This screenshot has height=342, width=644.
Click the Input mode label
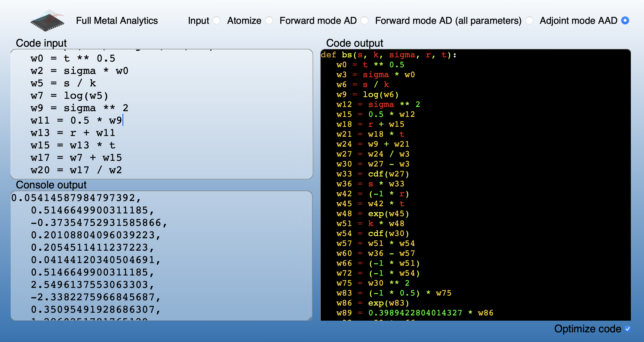tap(199, 21)
